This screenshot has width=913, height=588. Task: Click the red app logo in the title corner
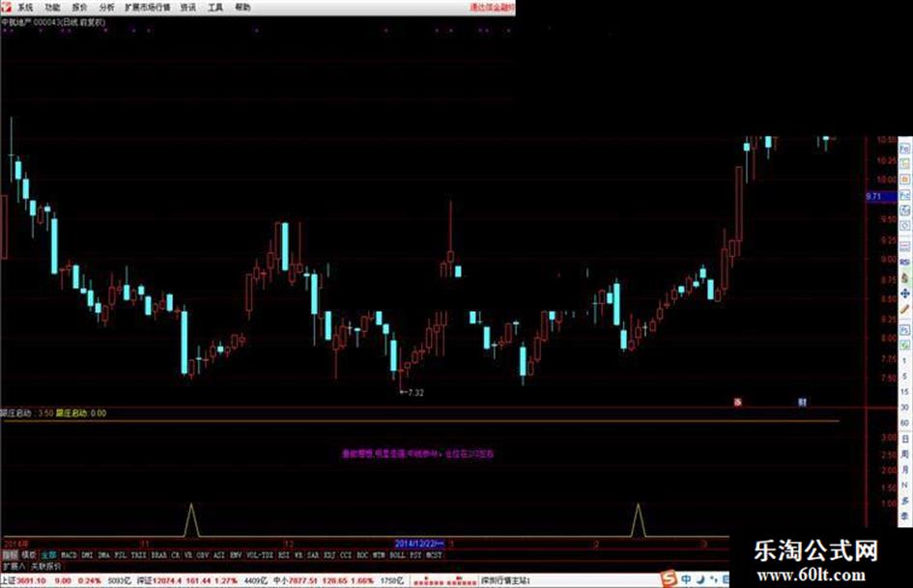point(6,7)
